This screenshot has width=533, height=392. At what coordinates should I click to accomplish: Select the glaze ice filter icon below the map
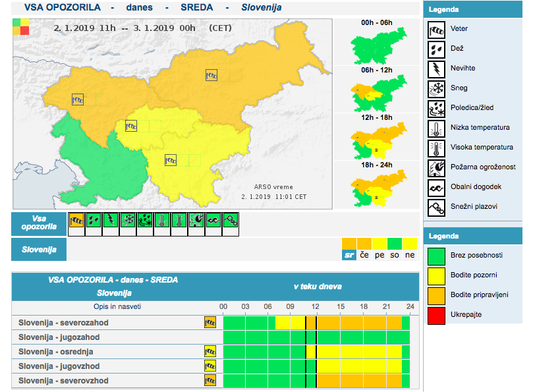coord(145,220)
